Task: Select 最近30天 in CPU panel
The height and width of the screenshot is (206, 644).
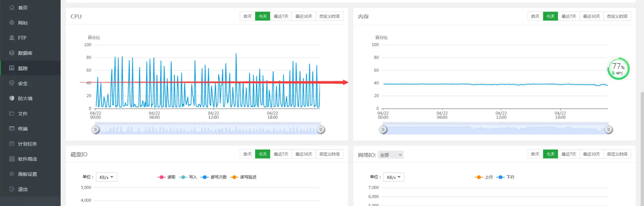Action: [x=304, y=16]
